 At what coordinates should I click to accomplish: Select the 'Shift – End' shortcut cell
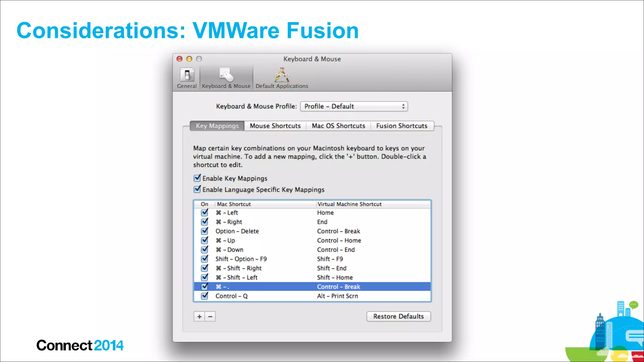332,268
